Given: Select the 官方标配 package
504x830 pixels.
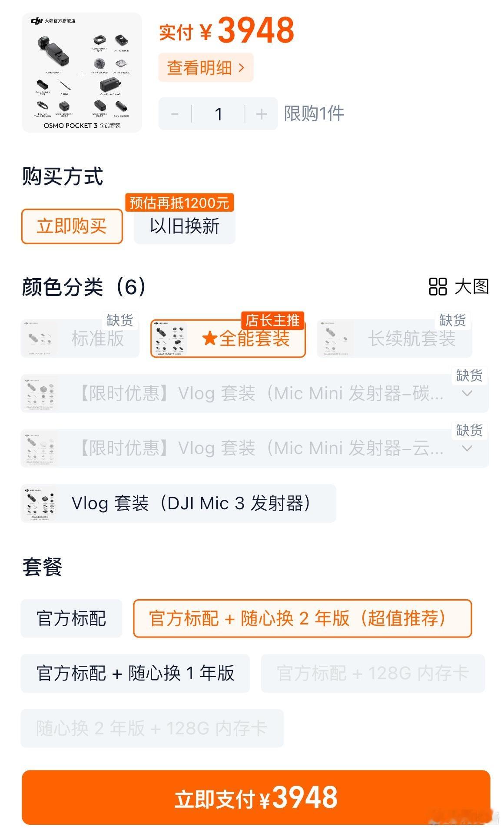Looking at the screenshot, I should [71, 618].
